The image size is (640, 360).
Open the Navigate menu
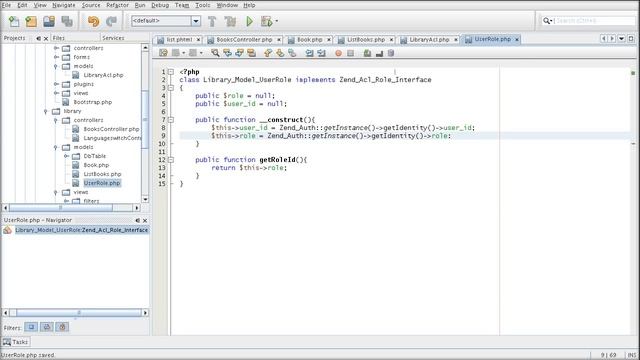(64, 5)
